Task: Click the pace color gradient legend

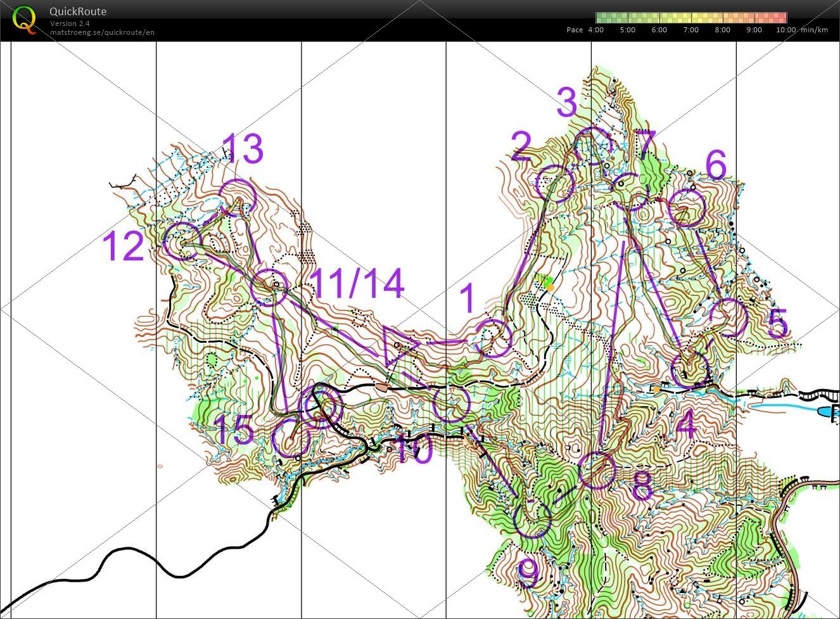Action: 691,18
